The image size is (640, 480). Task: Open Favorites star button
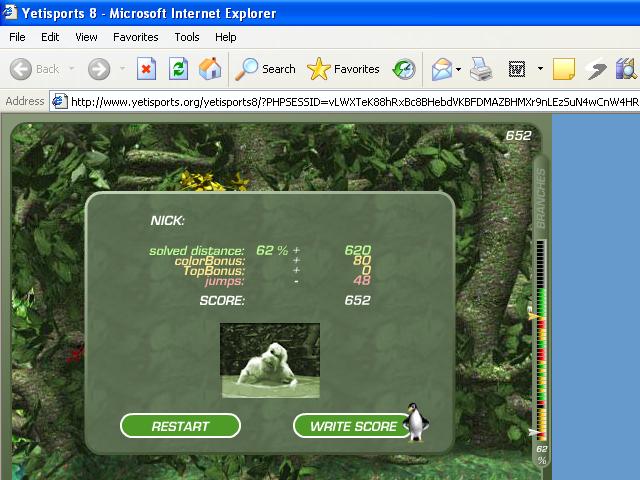click(343, 69)
